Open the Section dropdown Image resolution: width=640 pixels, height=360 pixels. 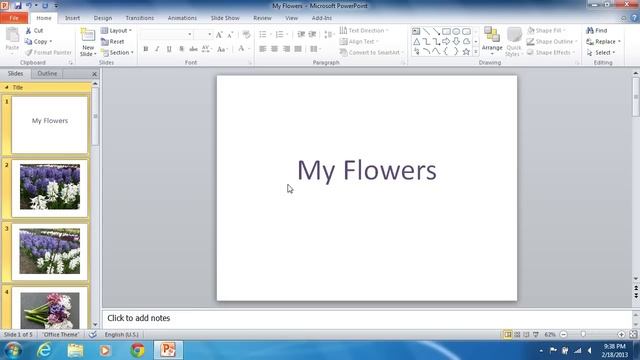click(x=117, y=53)
